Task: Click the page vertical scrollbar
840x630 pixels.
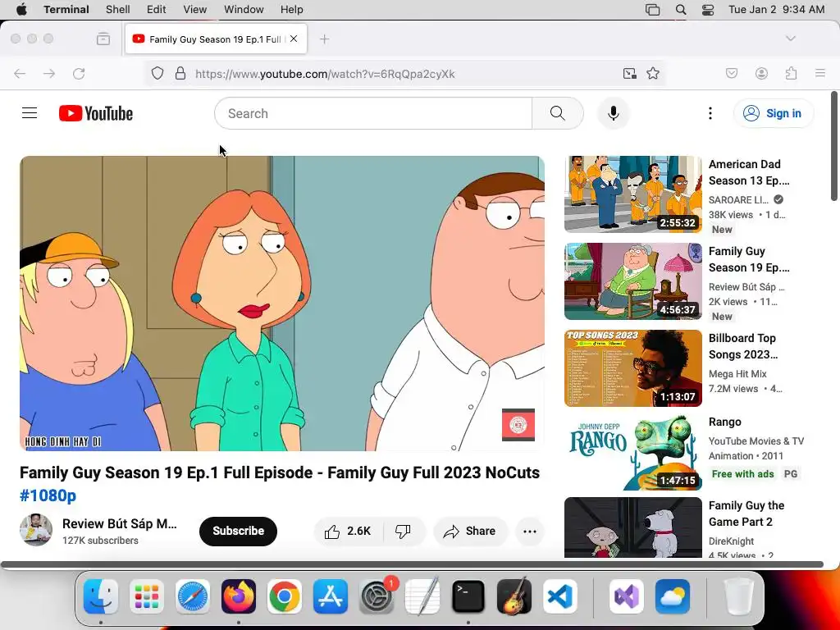Action: 833,146
